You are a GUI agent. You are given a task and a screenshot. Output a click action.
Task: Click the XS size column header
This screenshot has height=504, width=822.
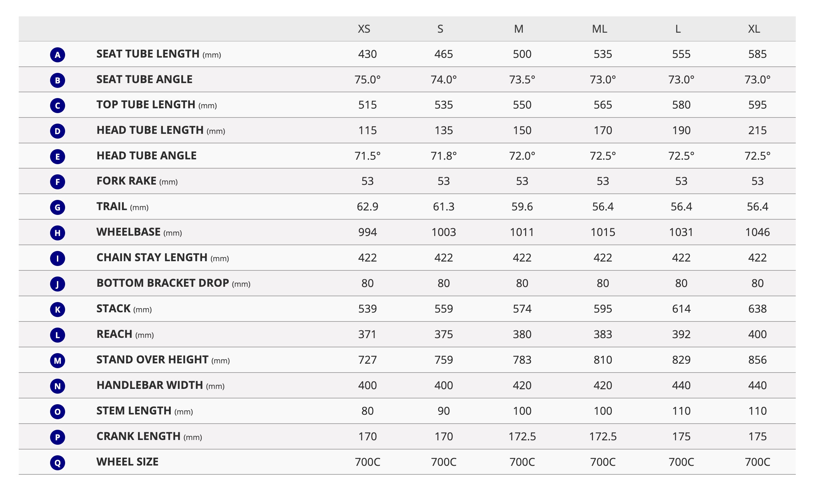[x=364, y=29]
